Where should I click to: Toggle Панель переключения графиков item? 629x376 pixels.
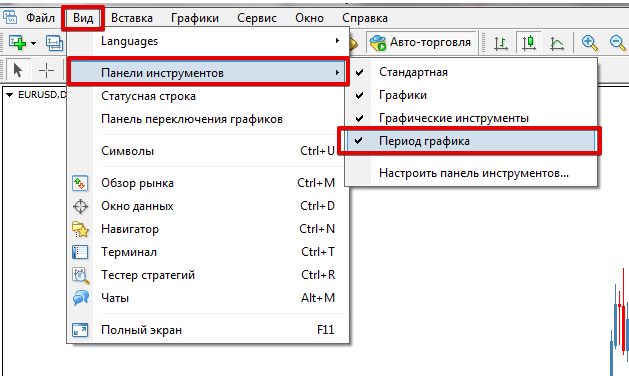(208, 119)
